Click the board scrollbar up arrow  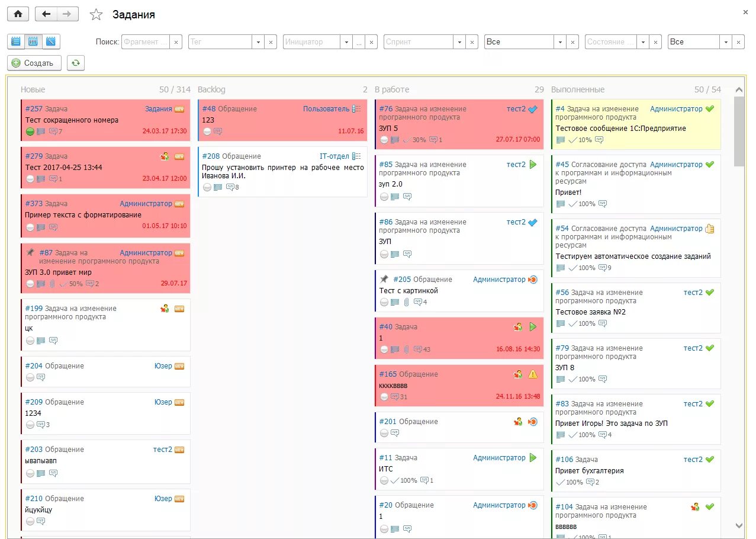(739, 90)
